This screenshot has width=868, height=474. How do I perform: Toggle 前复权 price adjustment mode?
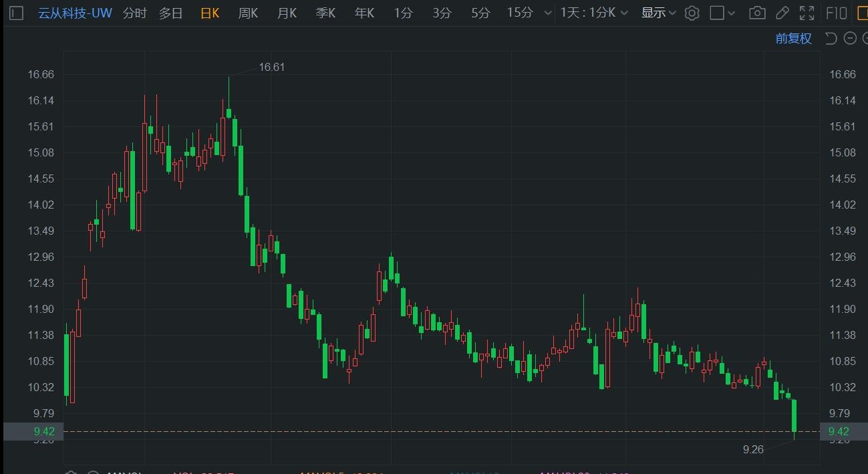click(793, 39)
